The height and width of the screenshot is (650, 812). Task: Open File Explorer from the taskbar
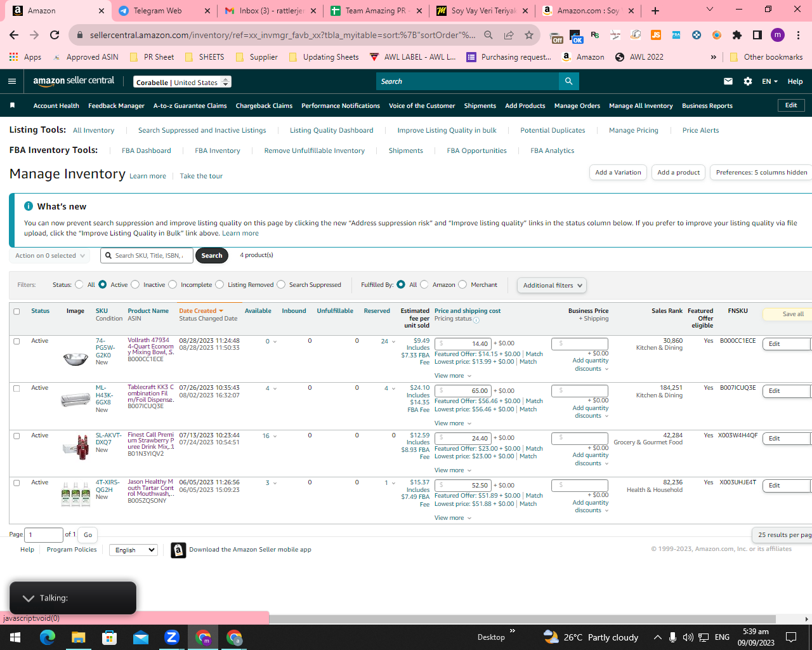click(78, 637)
